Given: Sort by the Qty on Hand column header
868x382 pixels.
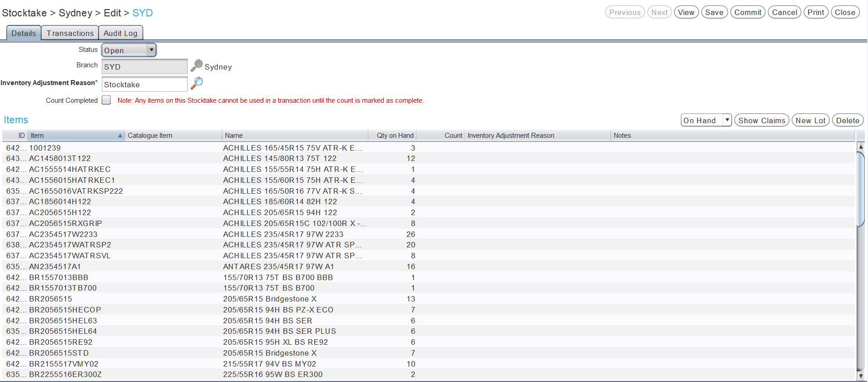Looking at the screenshot, I should pos(392,136).
